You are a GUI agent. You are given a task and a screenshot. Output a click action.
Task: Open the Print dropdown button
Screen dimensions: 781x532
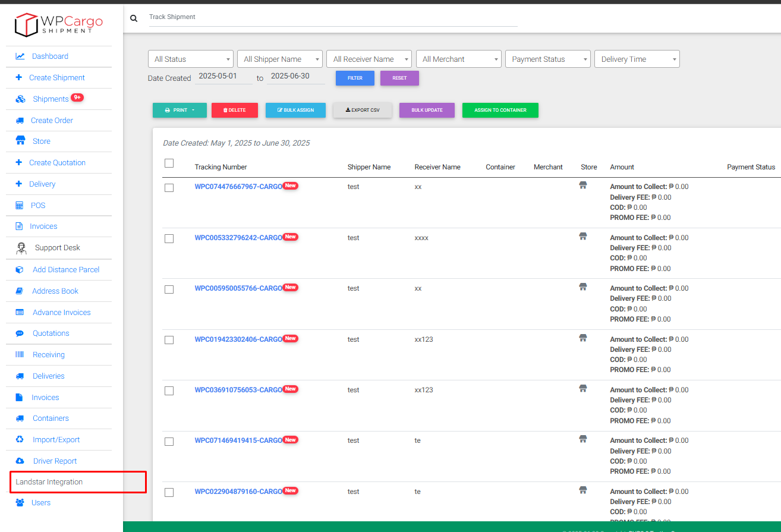pos(179,111)
